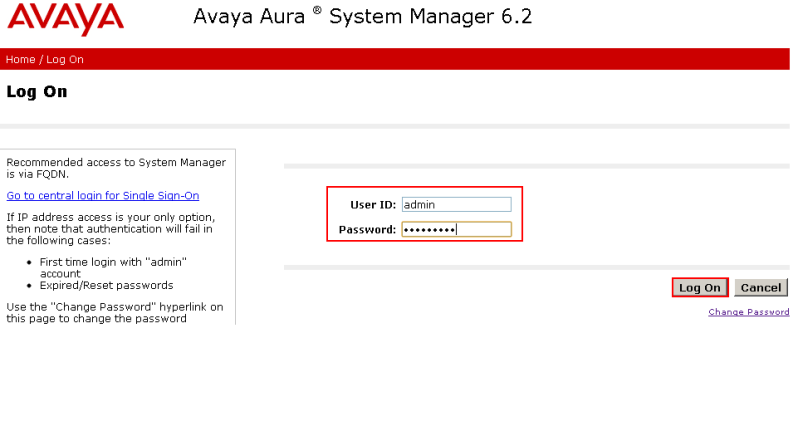Select the Expired/Reset passwords bullet item
The image size is (798, 436).
coord(106,285)
